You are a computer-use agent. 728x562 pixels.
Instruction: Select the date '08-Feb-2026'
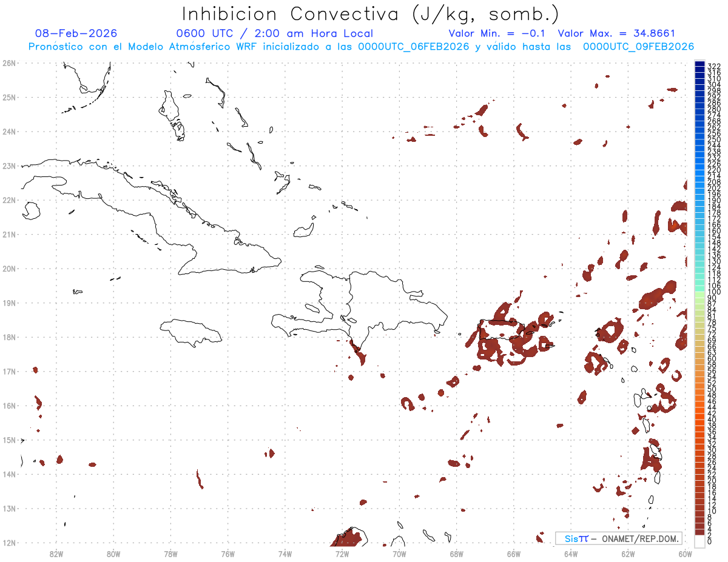pos(76,33)
